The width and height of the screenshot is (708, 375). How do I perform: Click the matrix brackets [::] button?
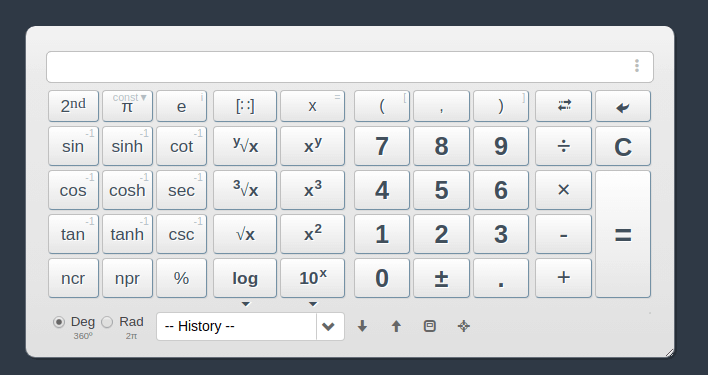245,106
